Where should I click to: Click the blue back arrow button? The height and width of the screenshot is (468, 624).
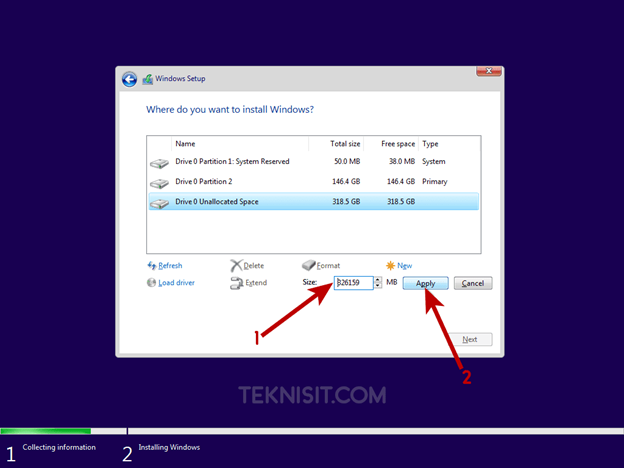(129, 79)
